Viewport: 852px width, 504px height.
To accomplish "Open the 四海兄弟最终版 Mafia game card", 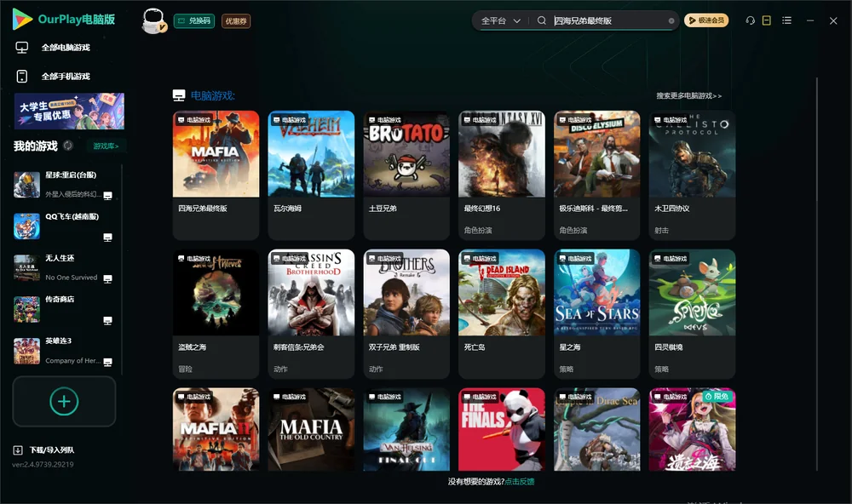I will (216, 175).
